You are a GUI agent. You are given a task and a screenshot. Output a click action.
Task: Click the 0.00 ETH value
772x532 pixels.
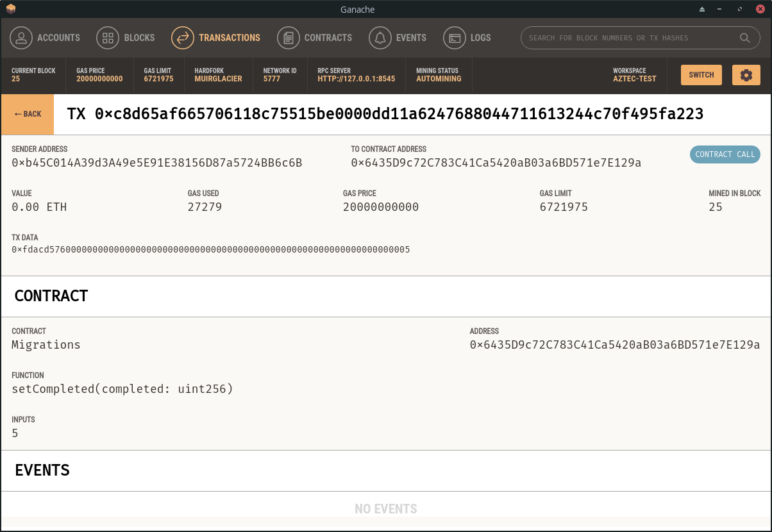coord(39,207)
